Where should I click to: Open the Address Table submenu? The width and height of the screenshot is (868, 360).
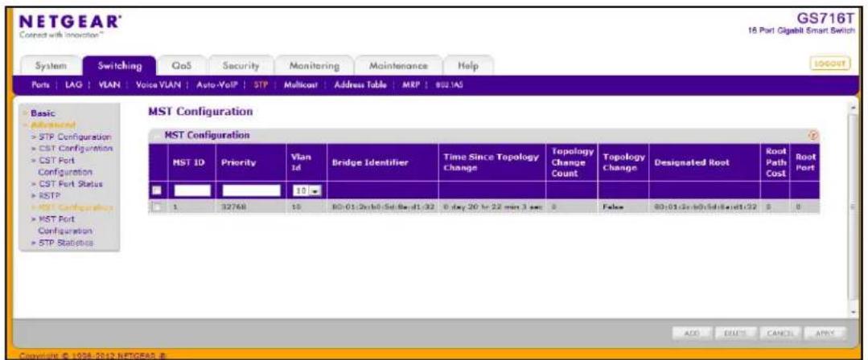360,86
